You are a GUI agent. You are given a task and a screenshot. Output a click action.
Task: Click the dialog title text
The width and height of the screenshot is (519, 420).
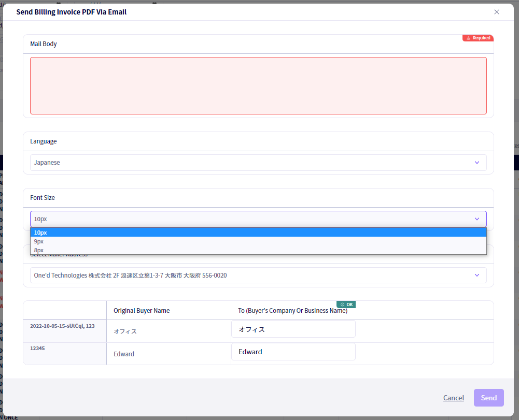click(72, 12)
